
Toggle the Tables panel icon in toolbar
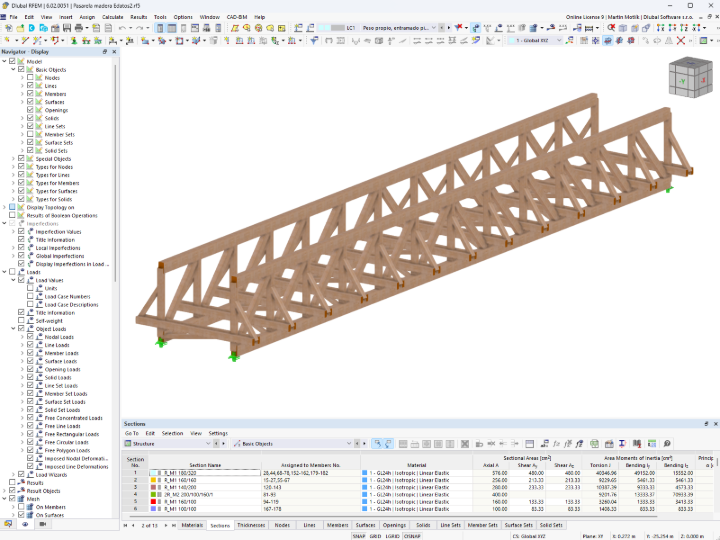pyautogui.click(x=171, y=28)
